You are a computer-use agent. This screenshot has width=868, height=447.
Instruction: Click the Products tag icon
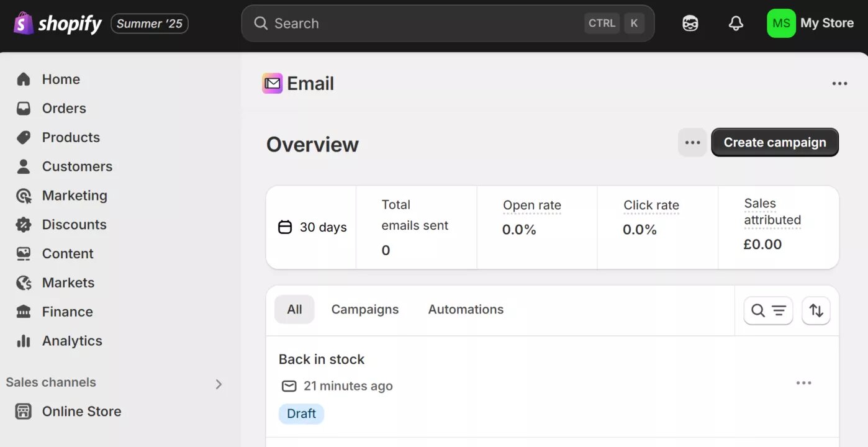[23, 137]
